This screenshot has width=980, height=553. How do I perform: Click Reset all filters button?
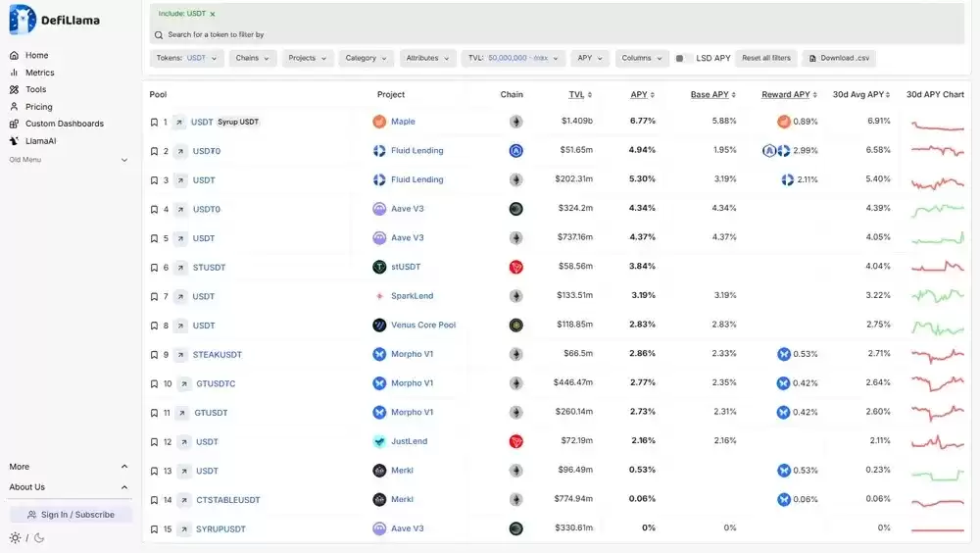pos(766,58)
